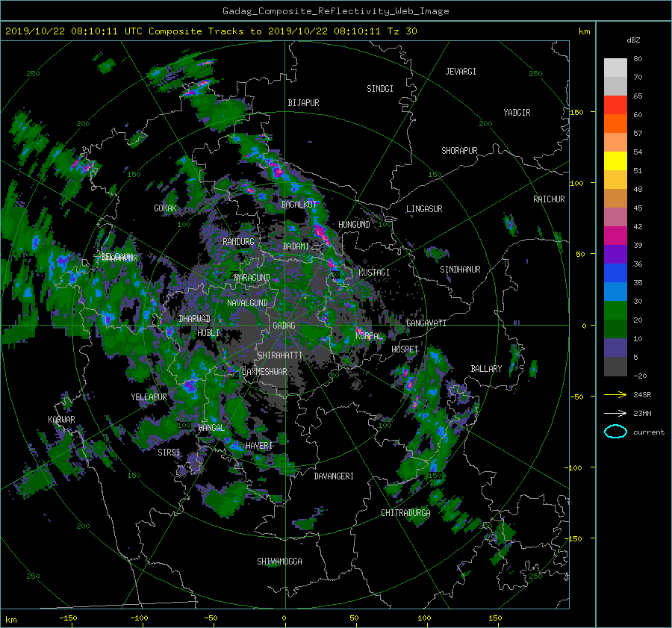Click the UTC Composite Tracks timestamp header
672x628 pixels.
pyautogui.click(x=211, y=31)
